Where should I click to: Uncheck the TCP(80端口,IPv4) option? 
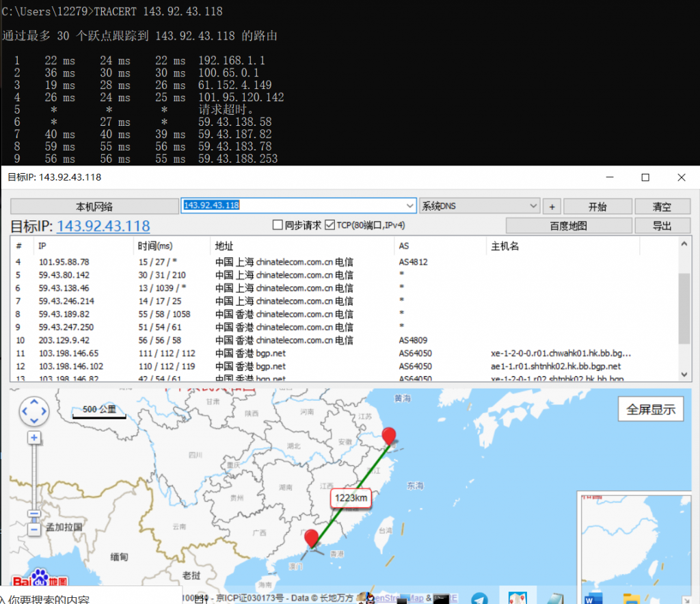(x=330, y=225)
